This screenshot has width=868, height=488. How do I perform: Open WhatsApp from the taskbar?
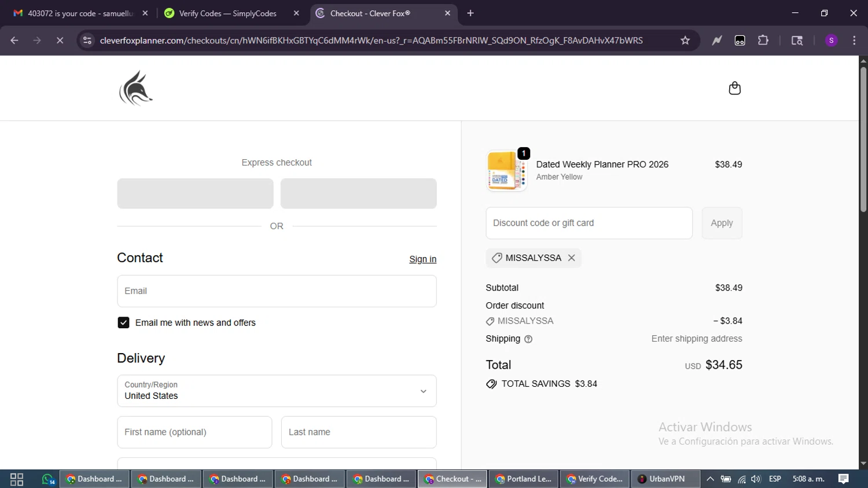pos(47,479)
